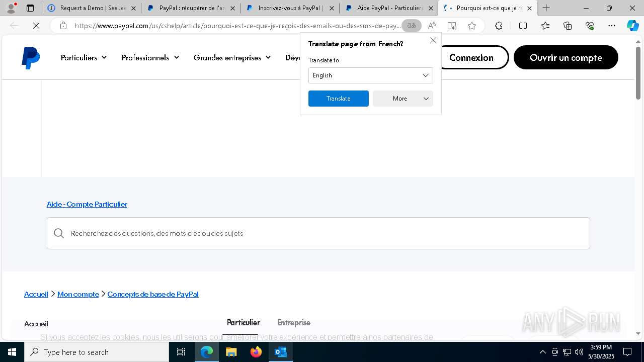Expand Professionnels menu

click(150, 58)
